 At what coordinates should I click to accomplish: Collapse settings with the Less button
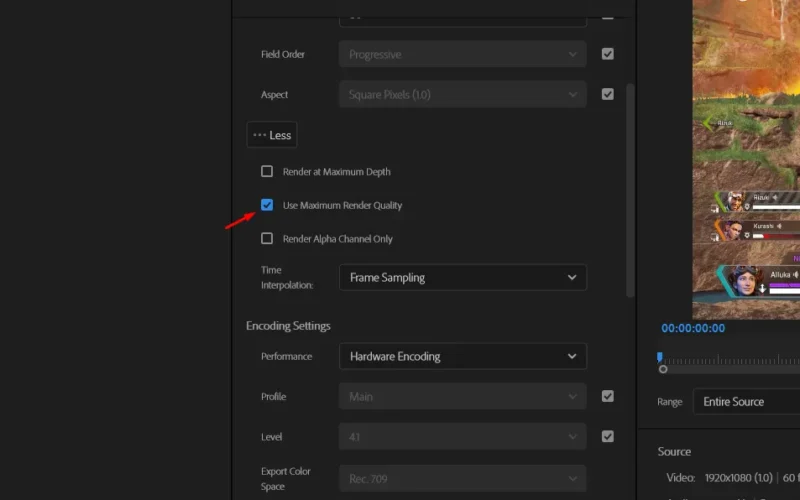coord(272,135)
